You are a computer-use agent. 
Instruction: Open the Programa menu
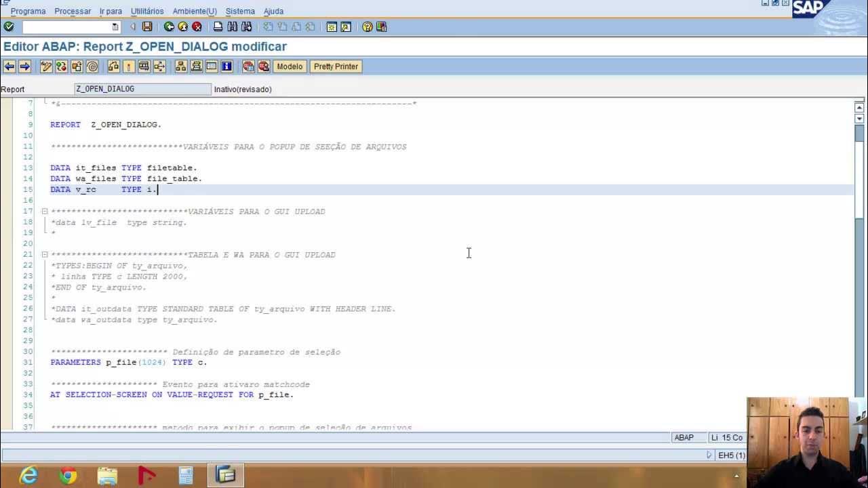point(28,11)
